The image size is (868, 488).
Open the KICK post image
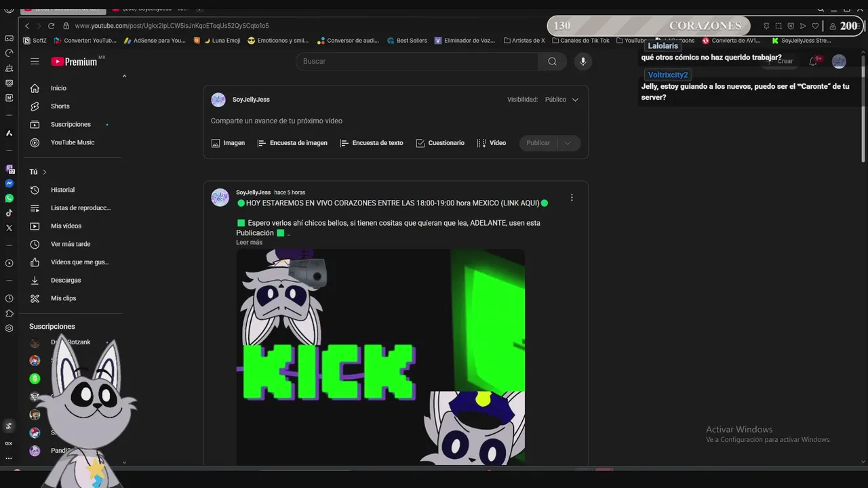click(380, 357)
